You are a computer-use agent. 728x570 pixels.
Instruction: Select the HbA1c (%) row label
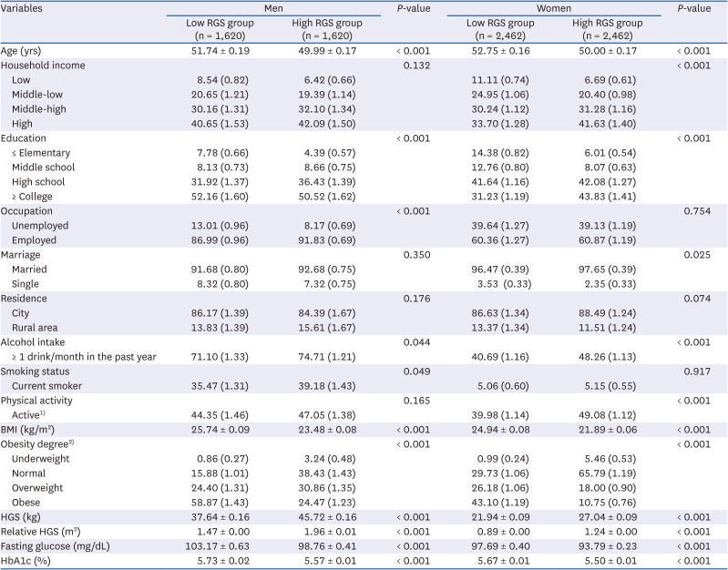point(25,560)
